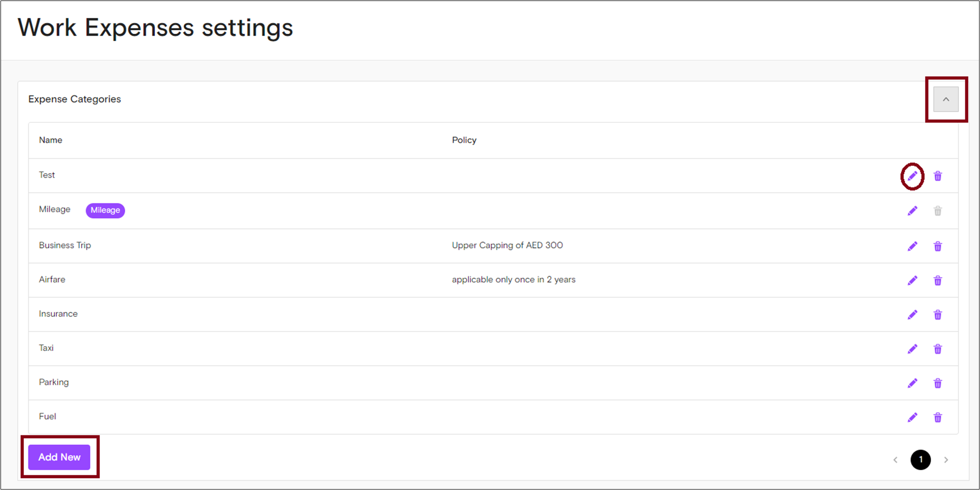Screen dimensions: 980x490
Task: Delete the Airfare expense category
Action: 938,280
